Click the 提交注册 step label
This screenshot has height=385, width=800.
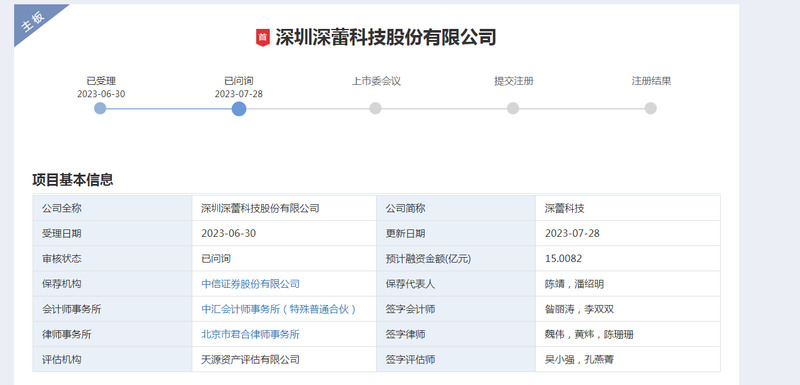[514, 81]
